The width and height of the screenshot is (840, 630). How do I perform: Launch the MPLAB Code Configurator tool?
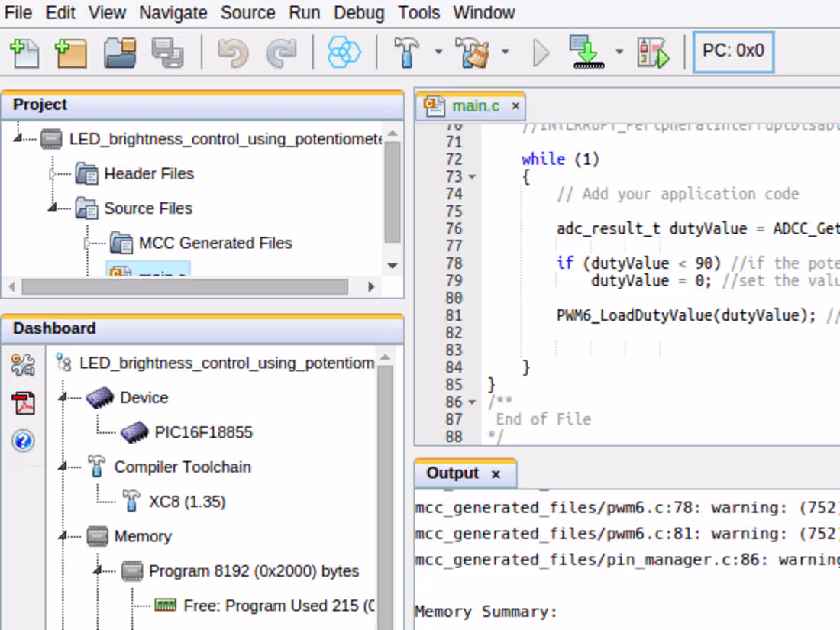coord(344,53)
